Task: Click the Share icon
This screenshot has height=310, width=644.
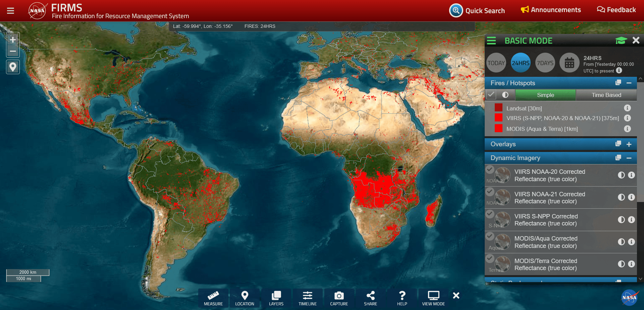Action: (370, 298)
